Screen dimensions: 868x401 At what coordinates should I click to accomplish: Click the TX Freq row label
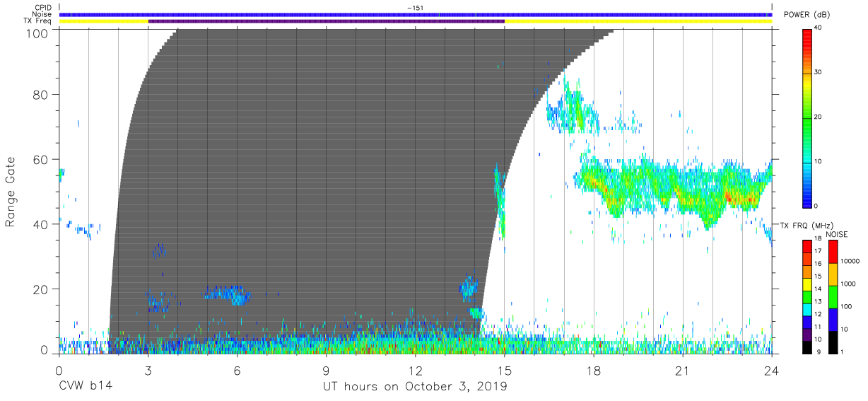(37, 21)
